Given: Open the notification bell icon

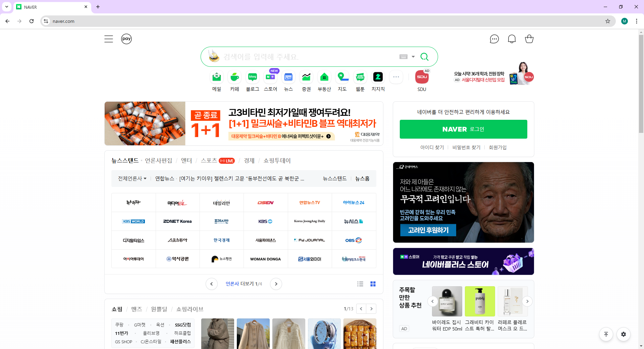Looking at the screenshot, I should click(x=512, y=39).
